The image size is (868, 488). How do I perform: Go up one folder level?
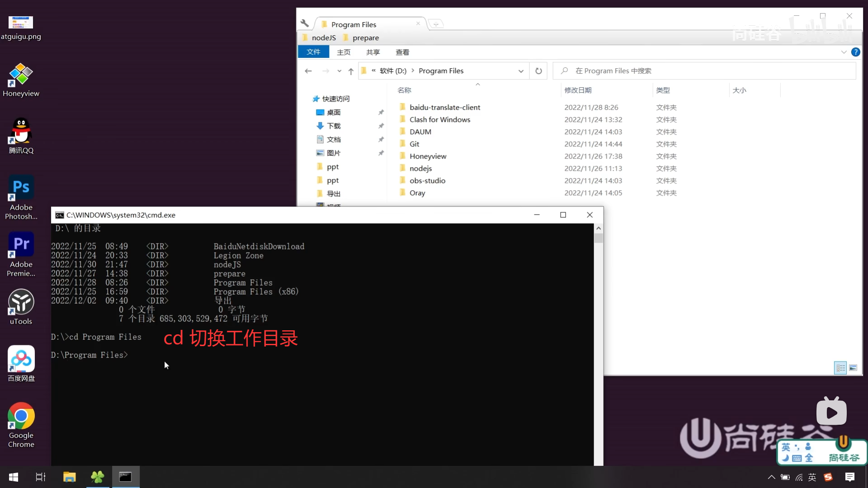point(351,71)
